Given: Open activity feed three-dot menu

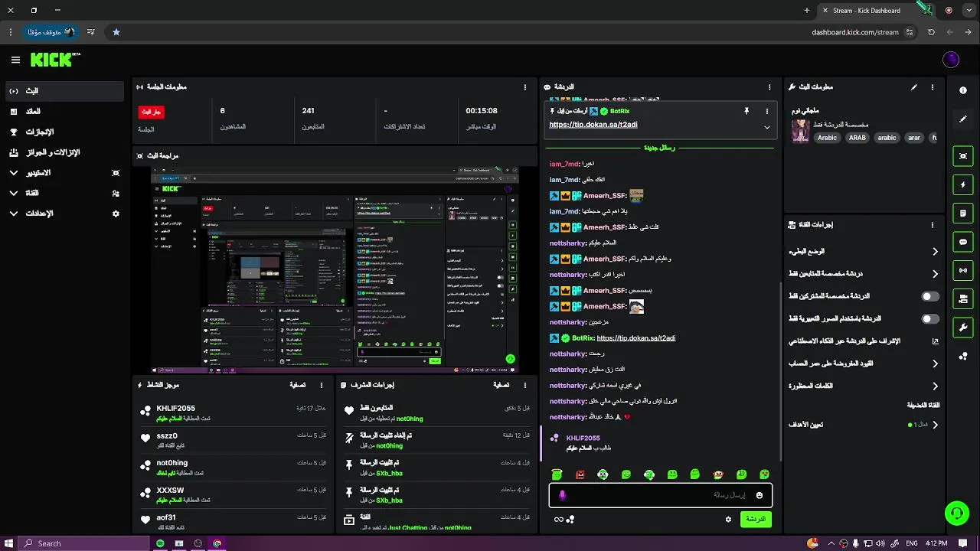Looking at the screenshot, I should [x=322, y=386].
